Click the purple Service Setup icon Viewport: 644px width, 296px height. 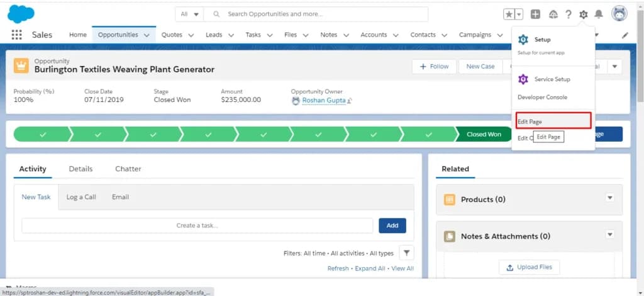pos(523,79)
